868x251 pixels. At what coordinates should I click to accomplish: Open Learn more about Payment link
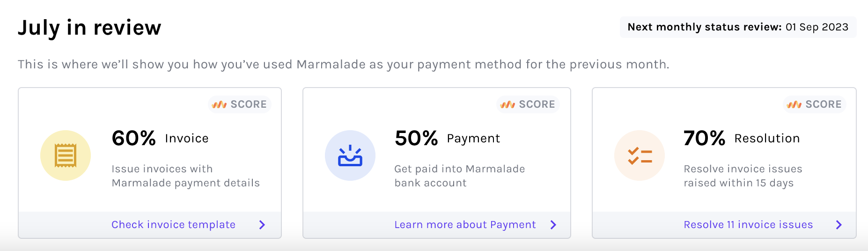(x=465, y=225)
